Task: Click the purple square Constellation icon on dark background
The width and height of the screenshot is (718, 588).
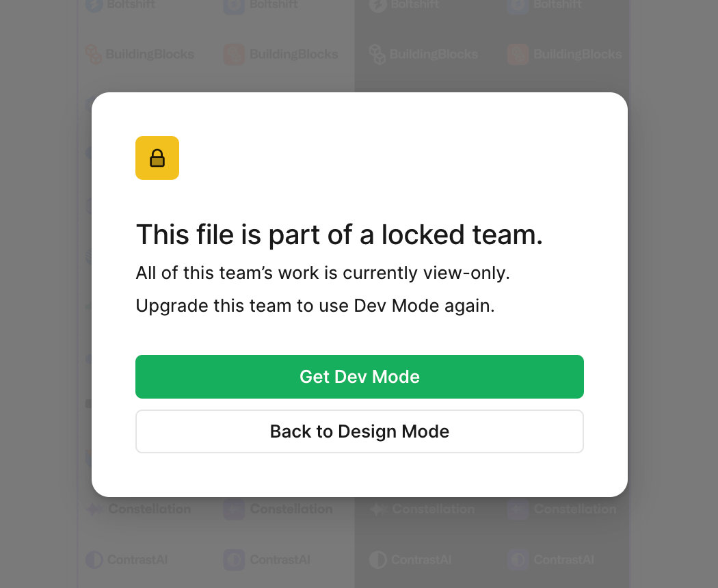Action: point(518,509)
